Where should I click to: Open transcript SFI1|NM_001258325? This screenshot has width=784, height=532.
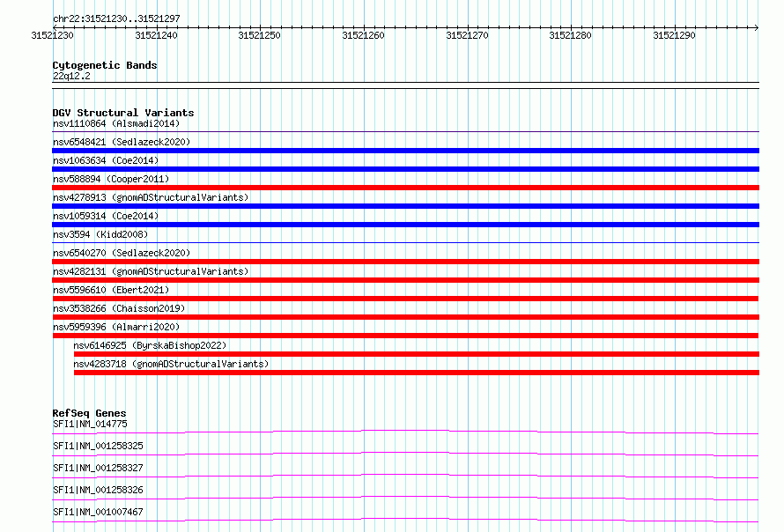point(98,446)
